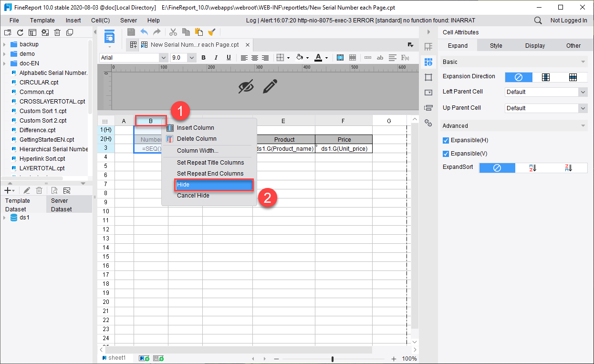Click the merge cells icon
The height and width of the screenshot is (364, 594).
click(340, 58)
